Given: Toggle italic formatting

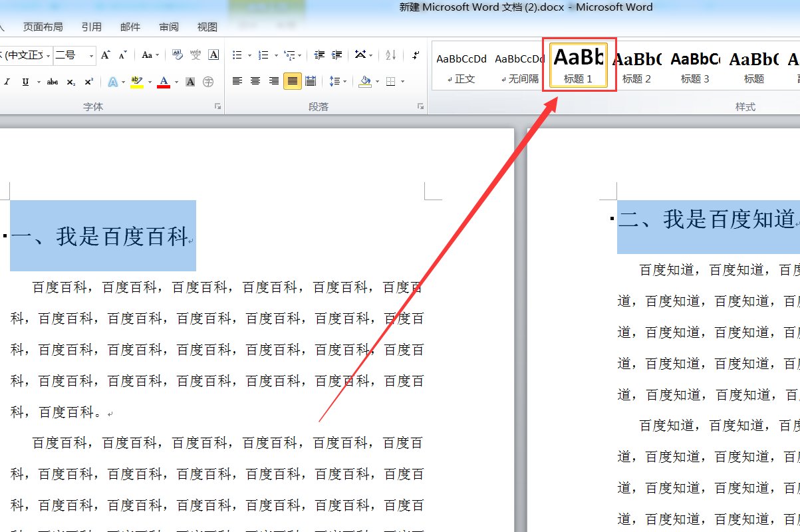Looking at the screenshot, I should [x=7, y=82].
